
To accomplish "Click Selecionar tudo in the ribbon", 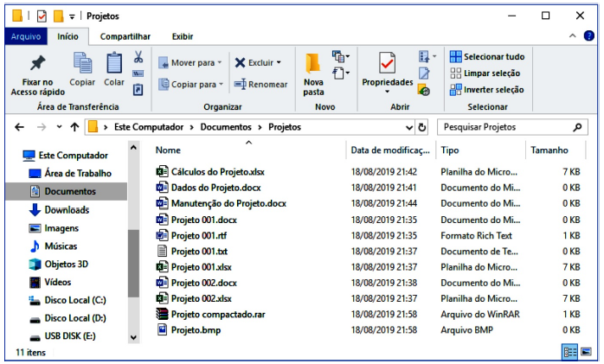I will pos(487,57).
